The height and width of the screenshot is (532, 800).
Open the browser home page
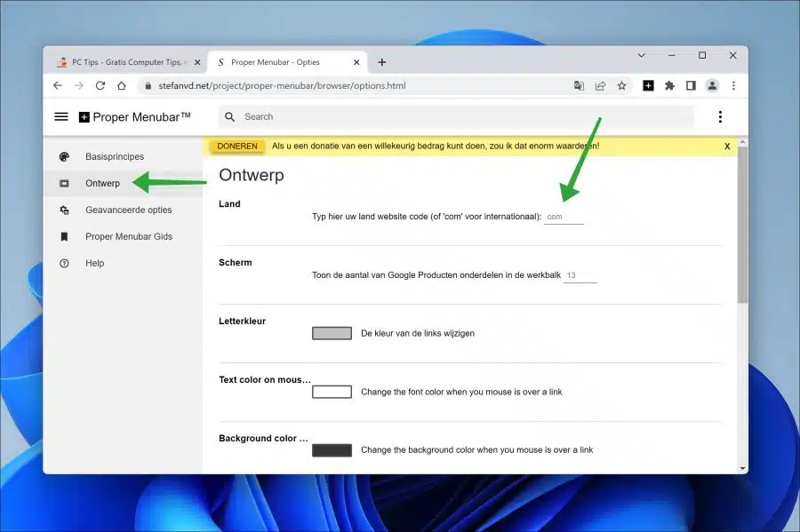click(122, 85)
